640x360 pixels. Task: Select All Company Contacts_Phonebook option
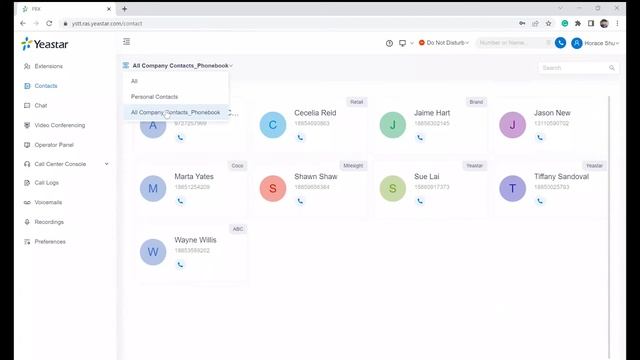click(176, 112)
